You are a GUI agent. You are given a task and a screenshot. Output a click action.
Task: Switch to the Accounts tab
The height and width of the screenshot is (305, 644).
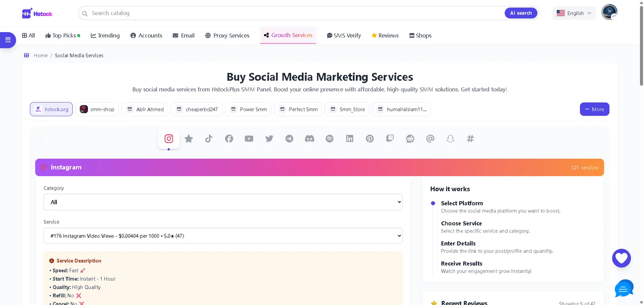tap(147, 35)
